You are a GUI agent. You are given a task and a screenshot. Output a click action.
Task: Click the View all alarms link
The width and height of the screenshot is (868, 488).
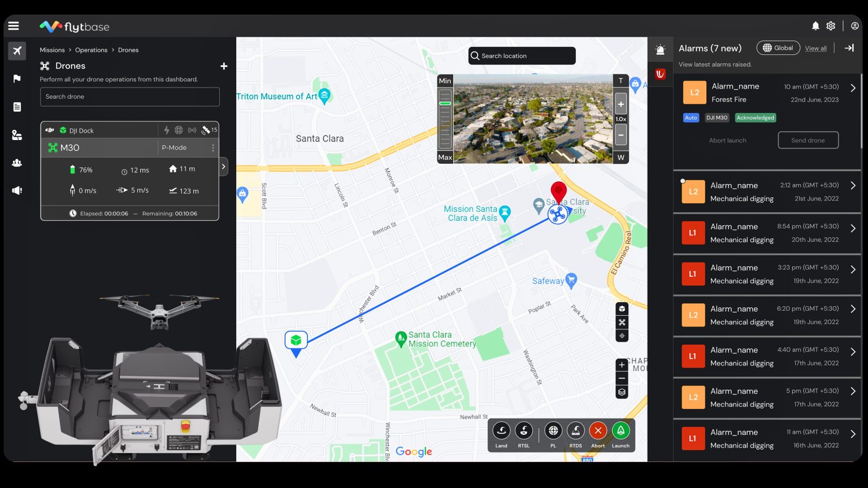(x=815, y=48)
